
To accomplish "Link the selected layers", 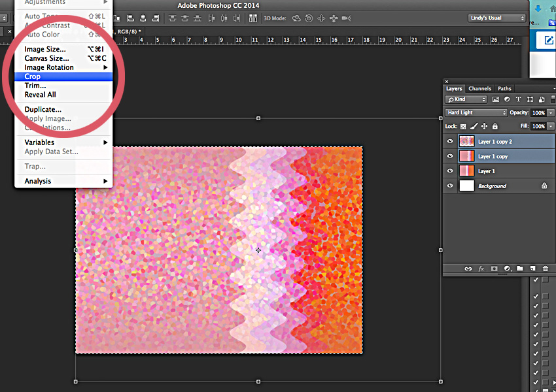I will (468, 269).
